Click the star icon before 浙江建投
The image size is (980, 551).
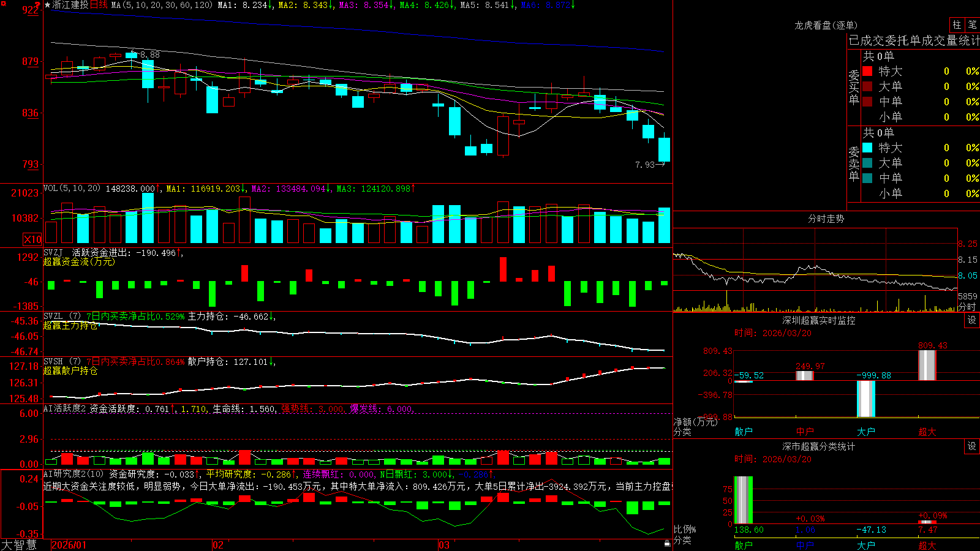coord(48,5)
